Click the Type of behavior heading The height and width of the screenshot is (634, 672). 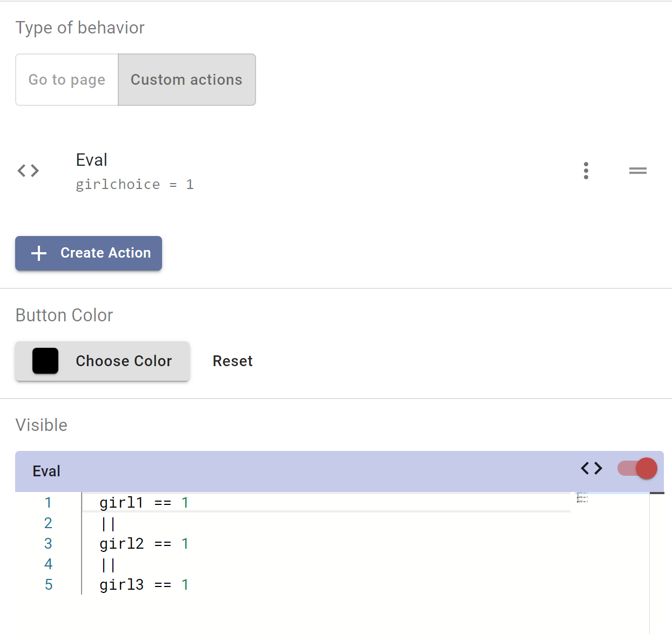coord(80,28)
